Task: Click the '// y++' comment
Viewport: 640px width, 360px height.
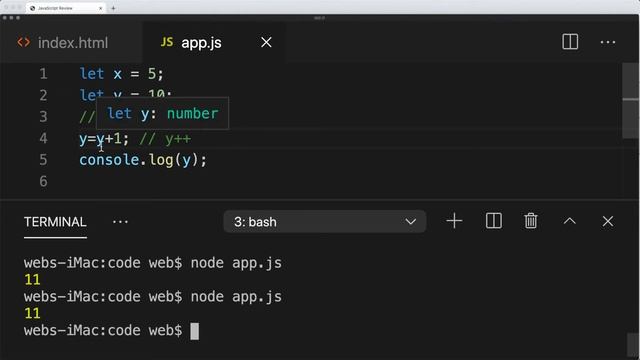Action: click(165, 139)
